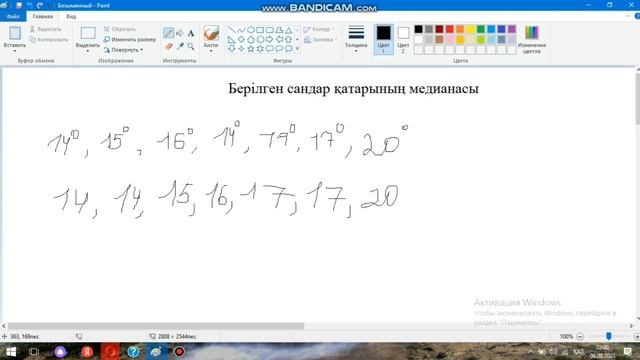This screenshot has width=640, height=360.
Task: Open the Select (Выделить) dropdown arrow
Action: pyautogui.click(x=88, y=51)
